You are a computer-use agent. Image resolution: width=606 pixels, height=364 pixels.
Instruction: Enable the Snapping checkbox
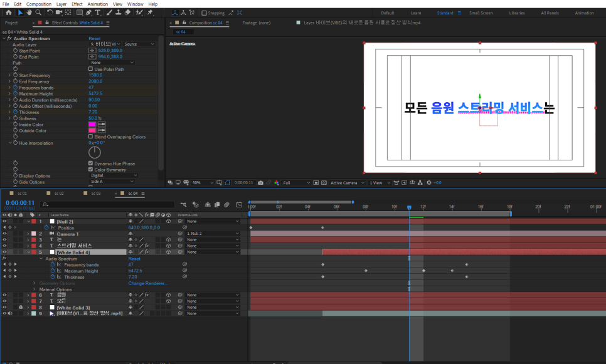click(x=204, y=13)
